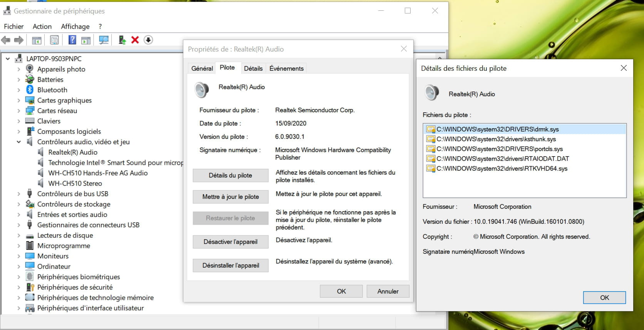
Task: Select the RTAIODAT.DAT driver file
Action: 503,158
